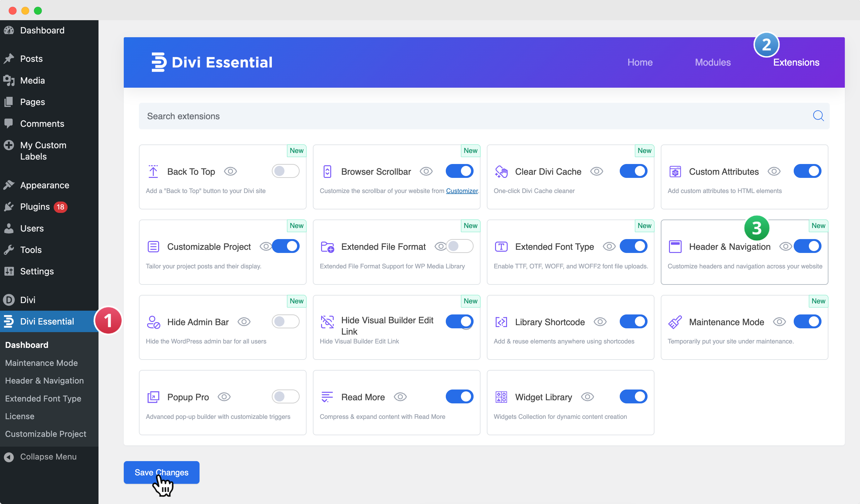Image resolution: width=860 pixels, height=504 pixels.
Task: Click the Library Shortcode bracket icon
Action: point(501,322)
